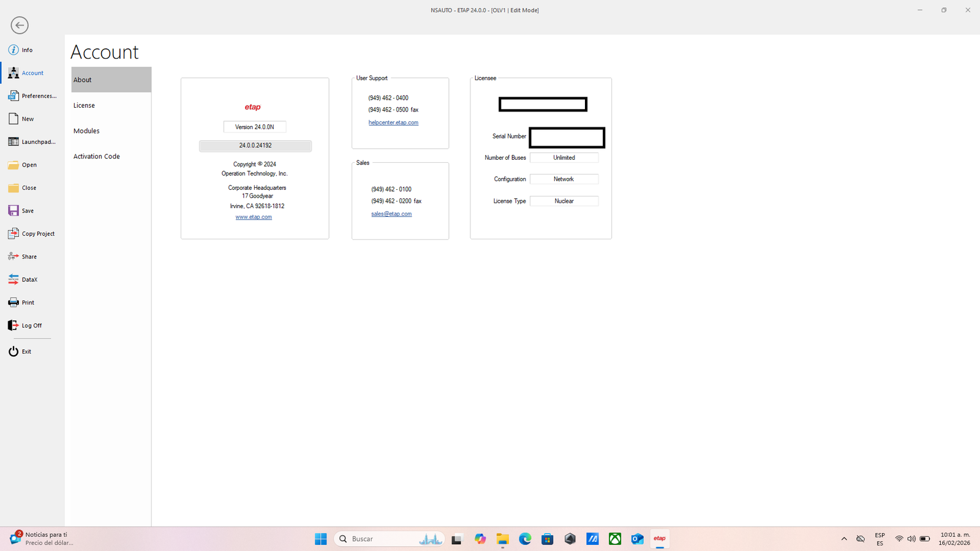The image size is (980, 551).
Task: Open the clock showing 10:01 a. m.
Action: 955,539
